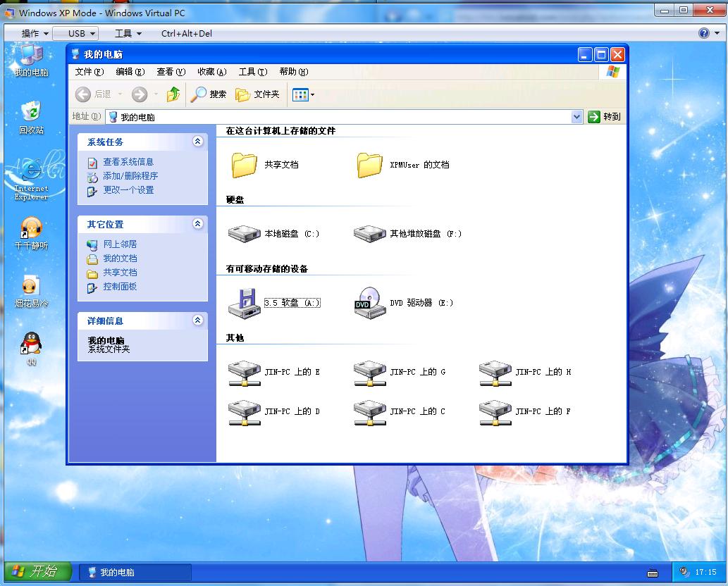Open Forward button history dropdown arrow
728x586 pixels.
(156, 94)
